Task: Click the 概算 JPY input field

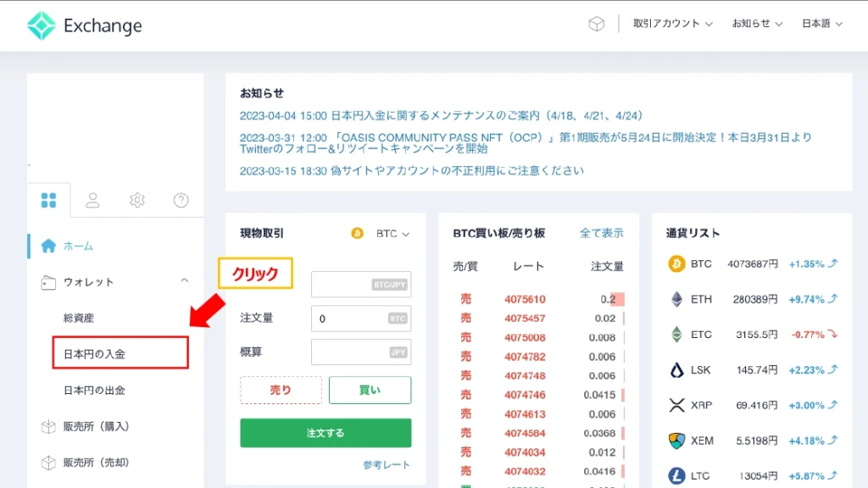Action: point(361,352)
